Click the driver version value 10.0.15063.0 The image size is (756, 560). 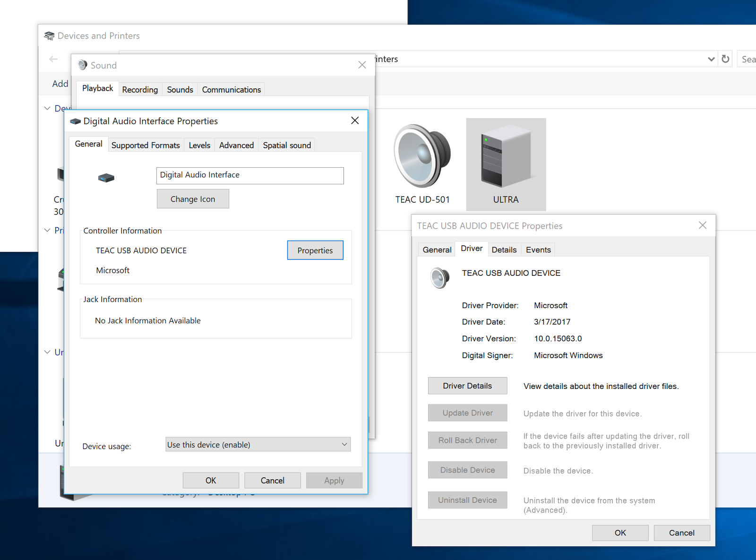558,338
